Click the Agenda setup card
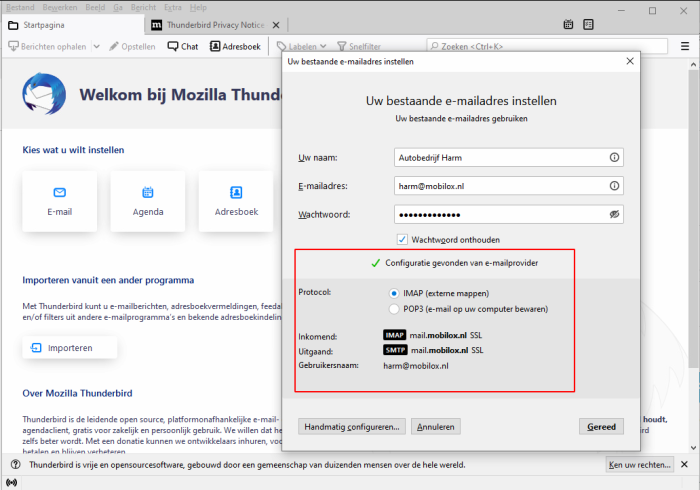 (148, 201)
